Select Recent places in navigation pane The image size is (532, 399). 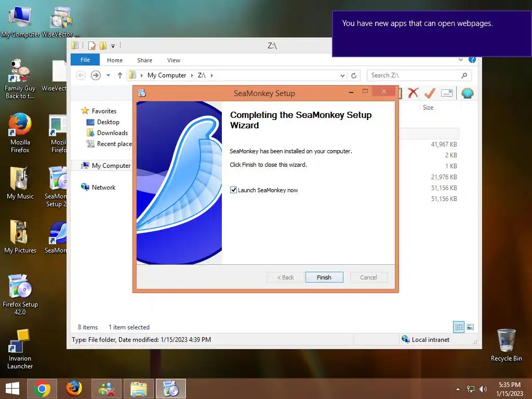[x=109, y=143]
